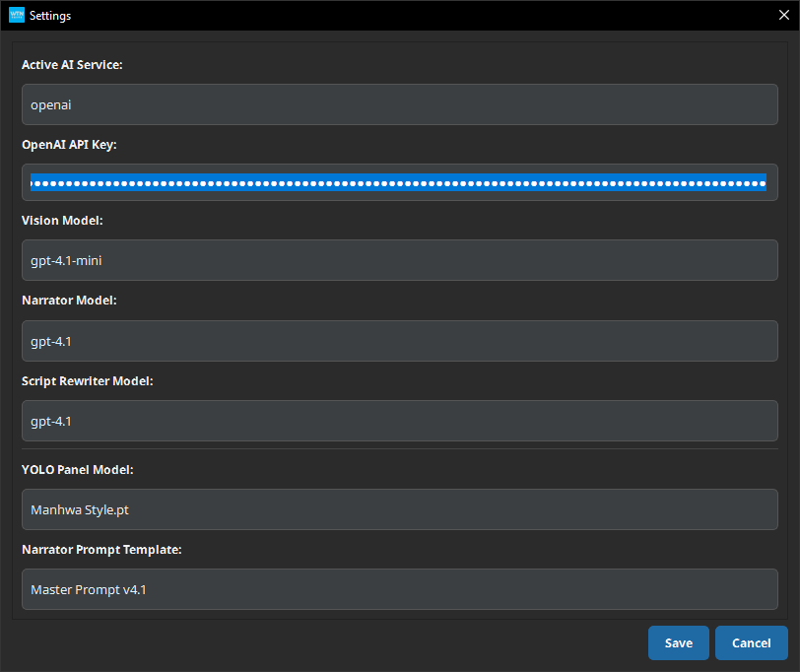Click the "YOLO Panel Model:" label

click(77, 469)
